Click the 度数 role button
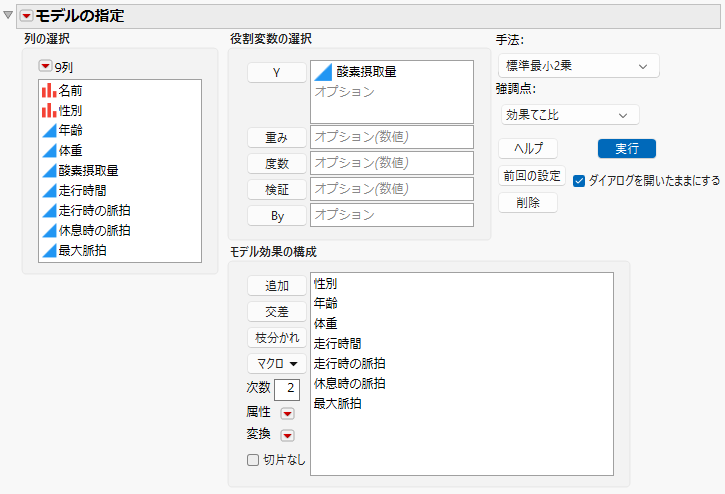Image resolution: width=725 pixels, height=494 pixels. pyautogui.click(x=276, y=163)
